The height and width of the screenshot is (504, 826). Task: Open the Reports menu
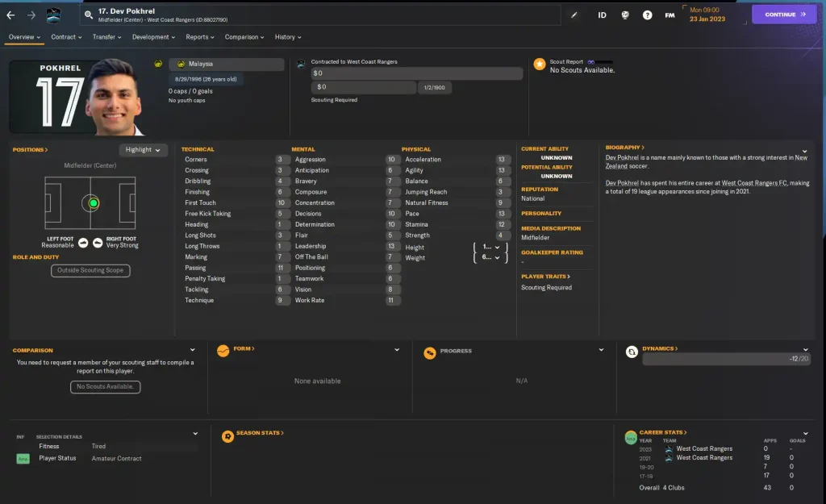(200, 37)
